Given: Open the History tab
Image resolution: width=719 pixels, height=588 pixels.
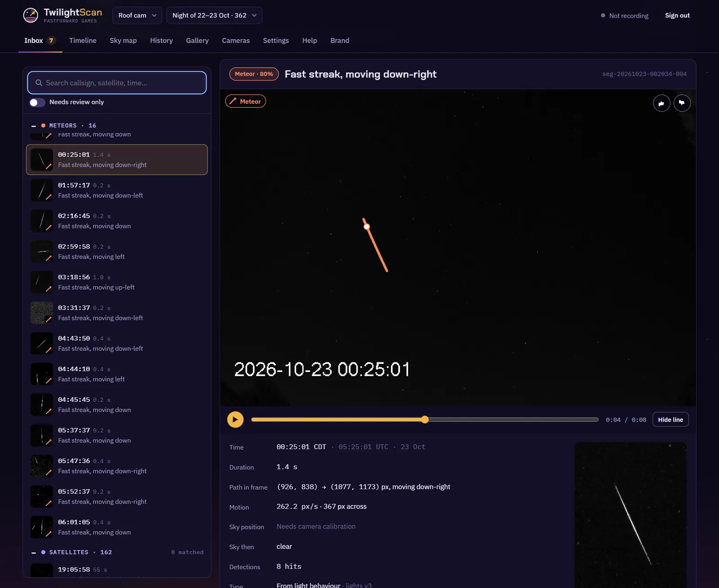Looking at the screenshot, I should click(161, 40).
